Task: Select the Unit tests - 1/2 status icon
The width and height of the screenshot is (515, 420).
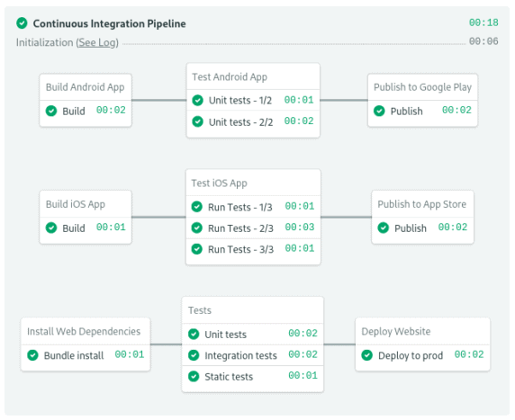Action: [198, 100]
